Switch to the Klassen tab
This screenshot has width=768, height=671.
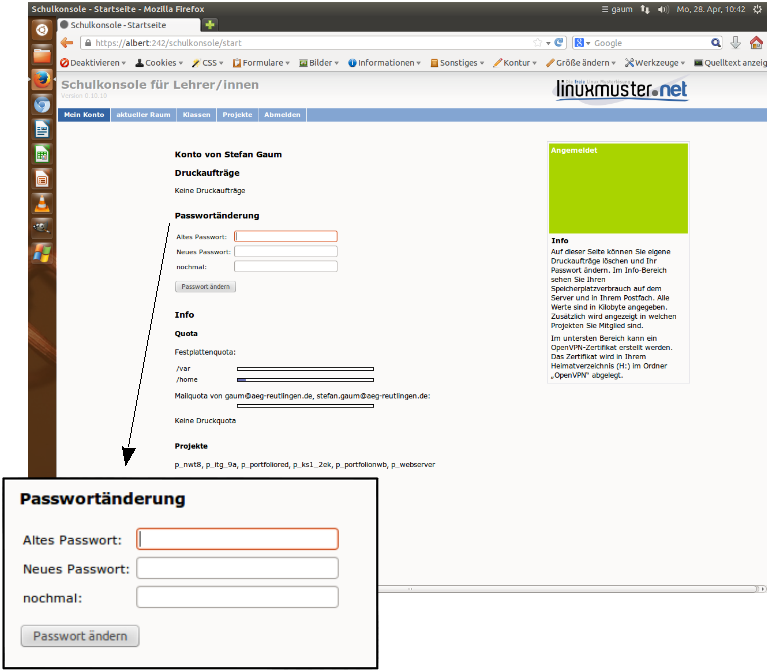(x=196, y=115)
